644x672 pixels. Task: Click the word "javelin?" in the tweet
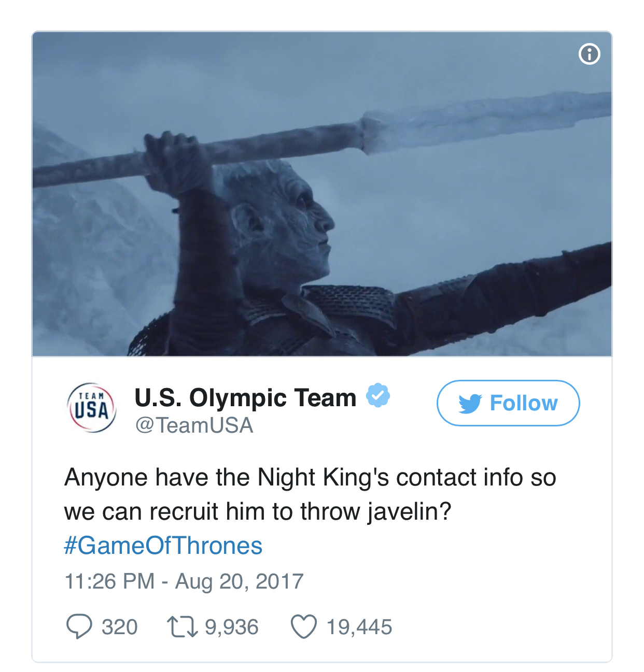410,511
